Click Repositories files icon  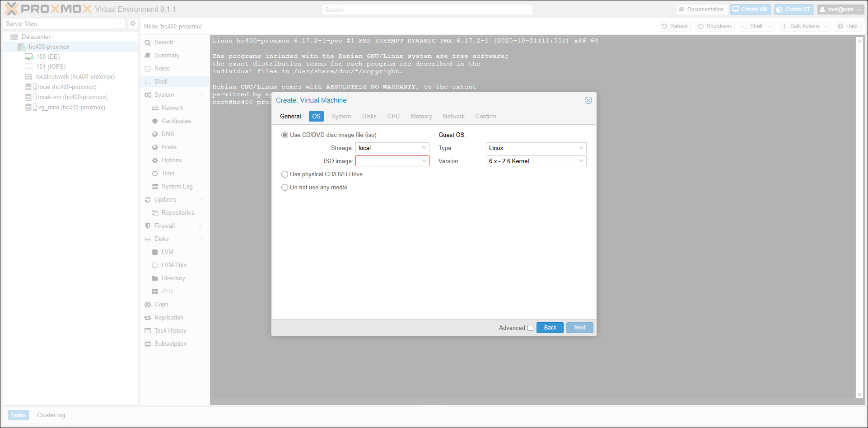pyautogui.click(x=155, y=213)
